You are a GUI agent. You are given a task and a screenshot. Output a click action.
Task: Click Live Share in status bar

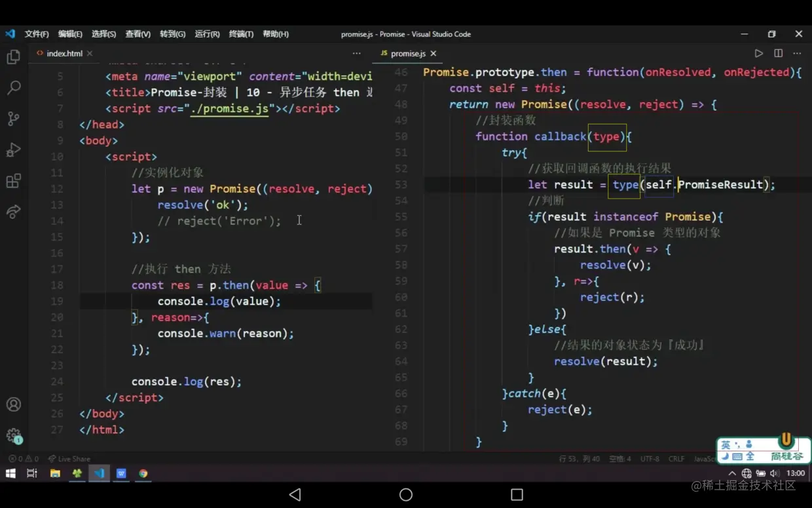(x=69, y=459)
